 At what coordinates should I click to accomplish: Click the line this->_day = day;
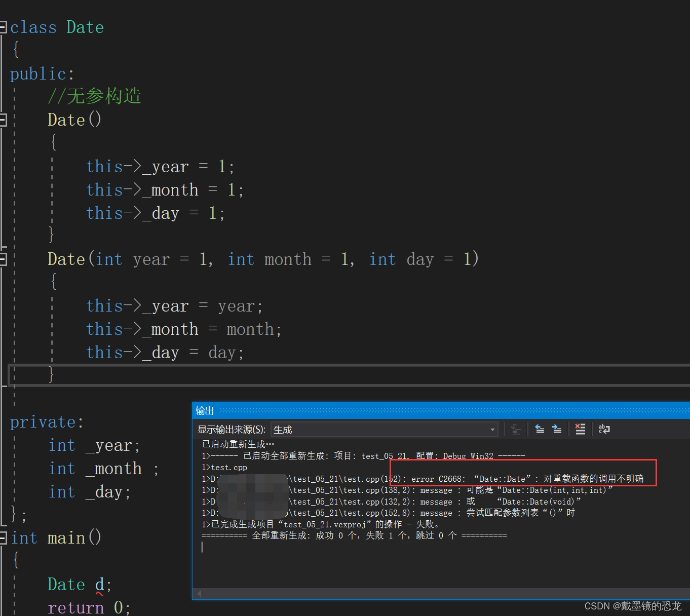coord(165,353)
